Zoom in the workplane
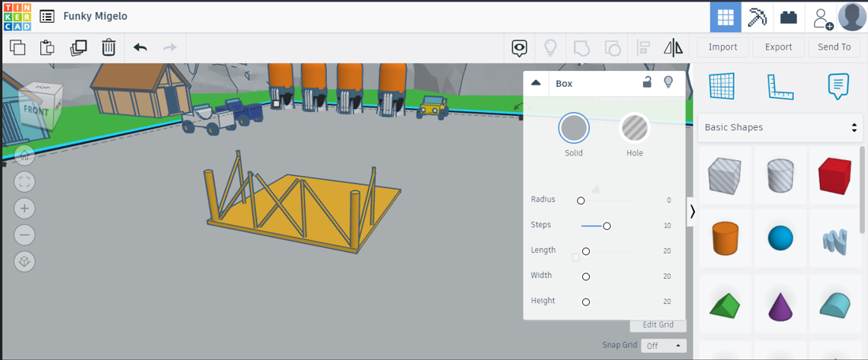The height and width of the screenshot is (360, 868). [x=24, y=208]
